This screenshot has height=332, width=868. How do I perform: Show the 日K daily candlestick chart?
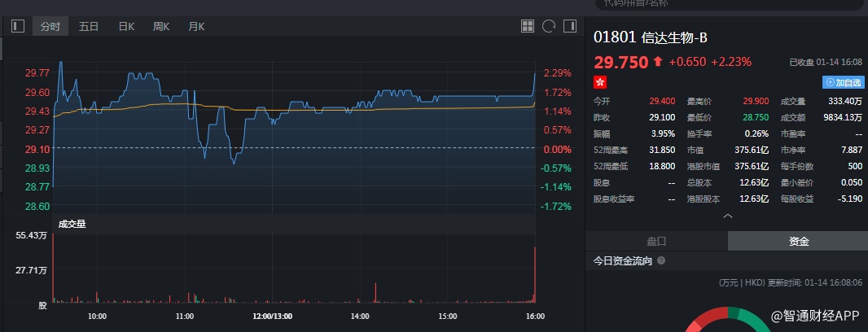click(x=126, y=27)
